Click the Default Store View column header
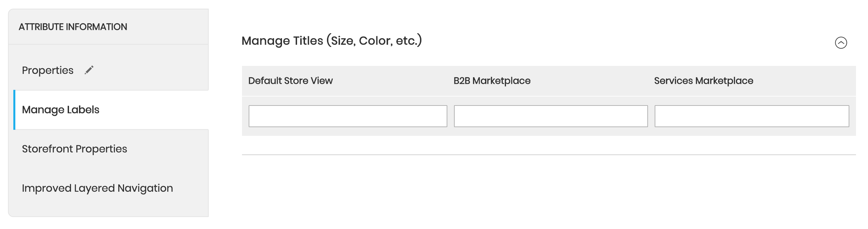The height and width of the screenshot is (229, 868). (290, 81)
